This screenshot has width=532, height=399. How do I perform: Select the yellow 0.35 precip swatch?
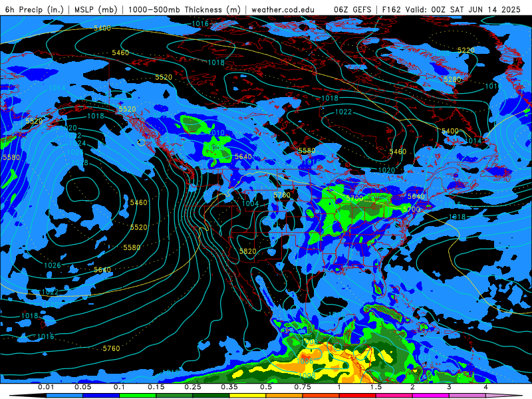(x=247, y=396)
